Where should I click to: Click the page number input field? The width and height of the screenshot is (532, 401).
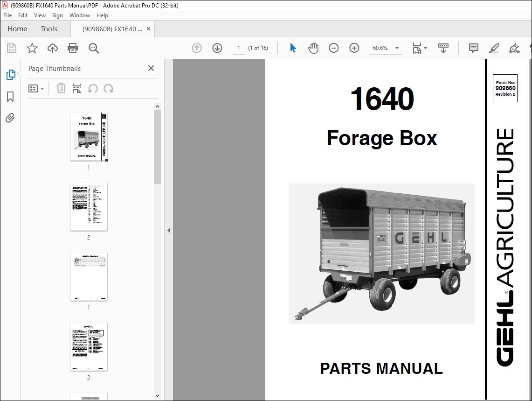point(239,48)
